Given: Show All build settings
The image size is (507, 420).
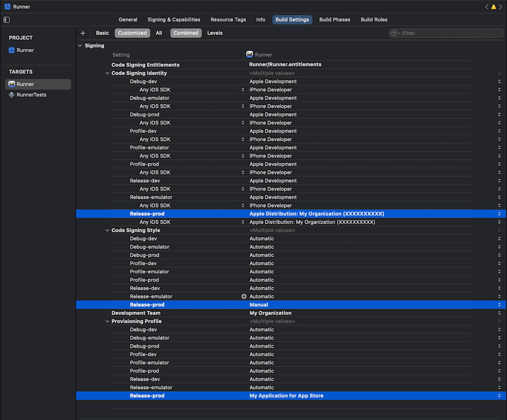Looking at the screenshot, I should pyautogui.click(x=159, y=33).
